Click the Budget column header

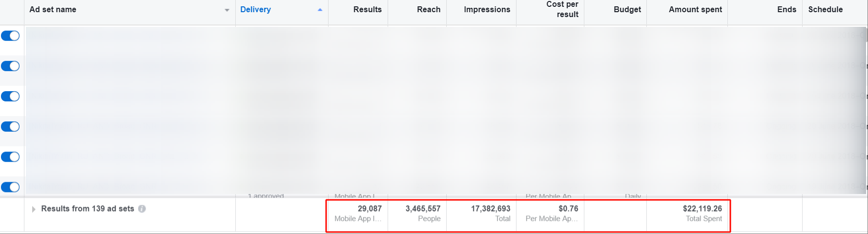tap(627, 10)
